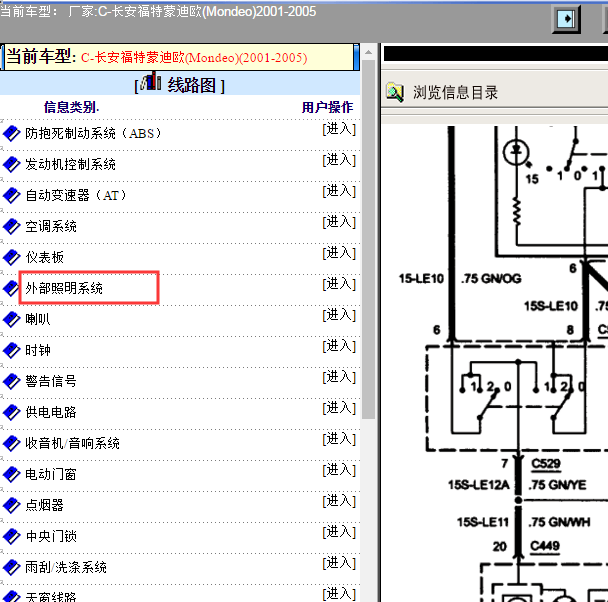The width and height of the screenshot is (608, 602).
Task: Open 进入 link for 电动门窗
Action: click(339, 470)
